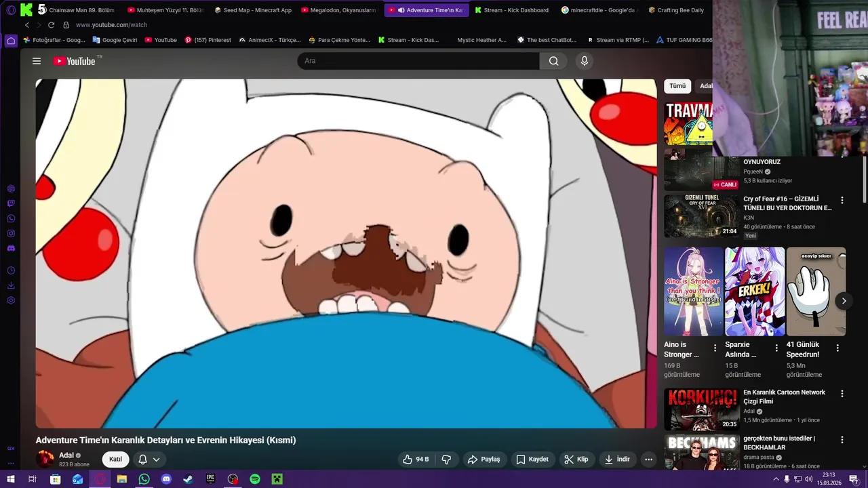Screen dimensions: 868x488
Task: Open more actions menu beside İndir
Action: [648, 459]
